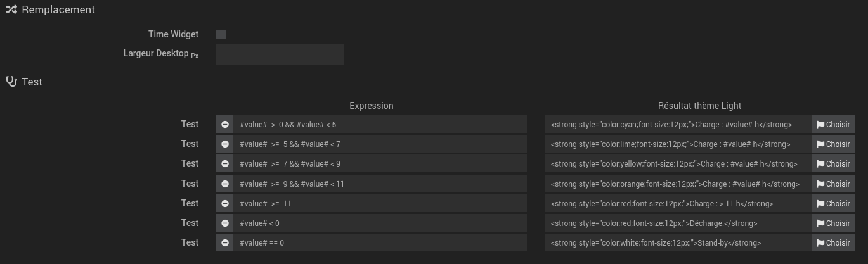The image size is (868, 264).
Task: Enable the Time Widget checkbox
Action: pyautogui.click(x=221, y=34)
